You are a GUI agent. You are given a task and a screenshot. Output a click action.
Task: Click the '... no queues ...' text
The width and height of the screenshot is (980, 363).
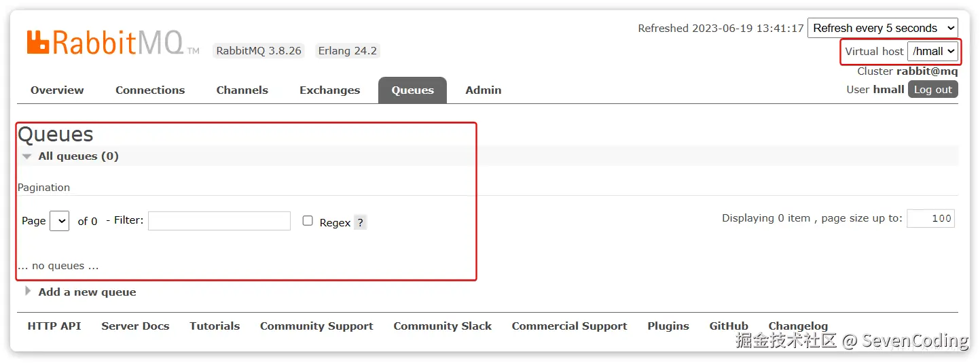pos(58,266)
